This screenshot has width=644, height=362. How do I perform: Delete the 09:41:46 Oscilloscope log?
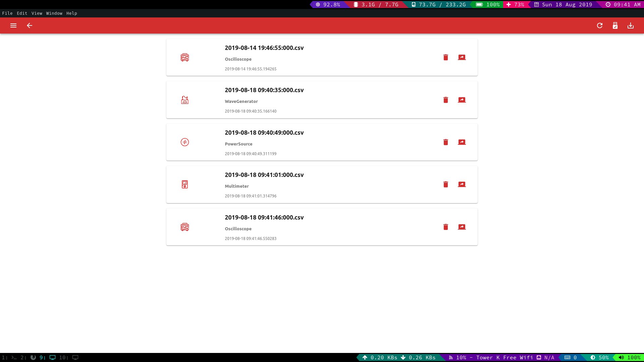pyautogui.click(x=446, y=227)
